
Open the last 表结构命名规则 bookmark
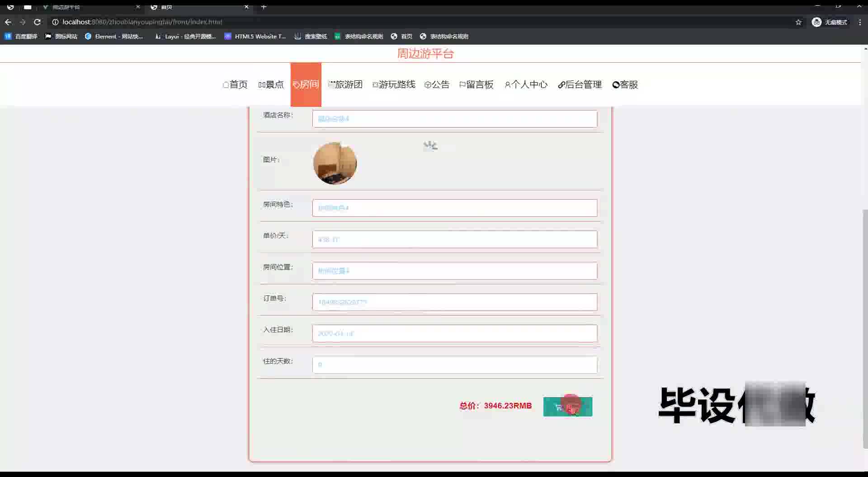coord(444,36)
